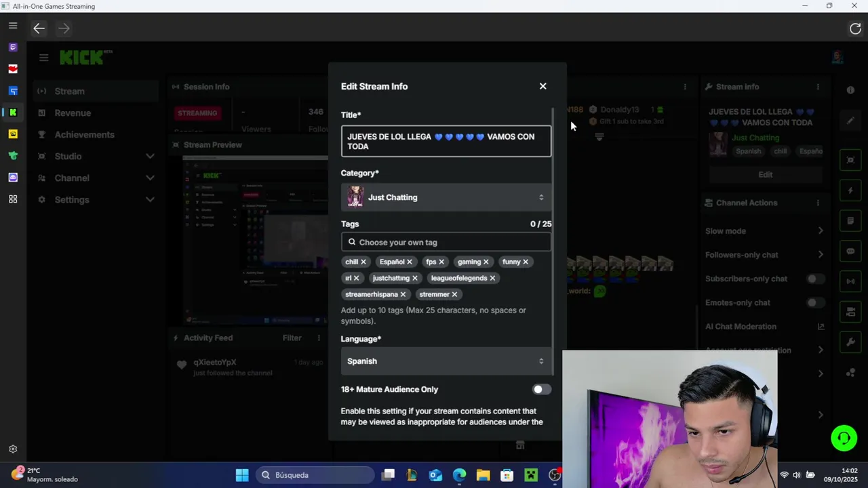Click the pencil edit icon in right rail
The height and width of the screenshot is (488, 868).
pos(850,121)
